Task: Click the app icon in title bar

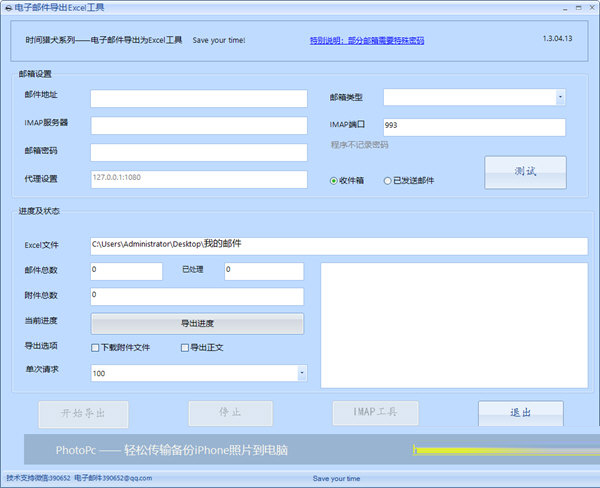Action: click(9, 8)
